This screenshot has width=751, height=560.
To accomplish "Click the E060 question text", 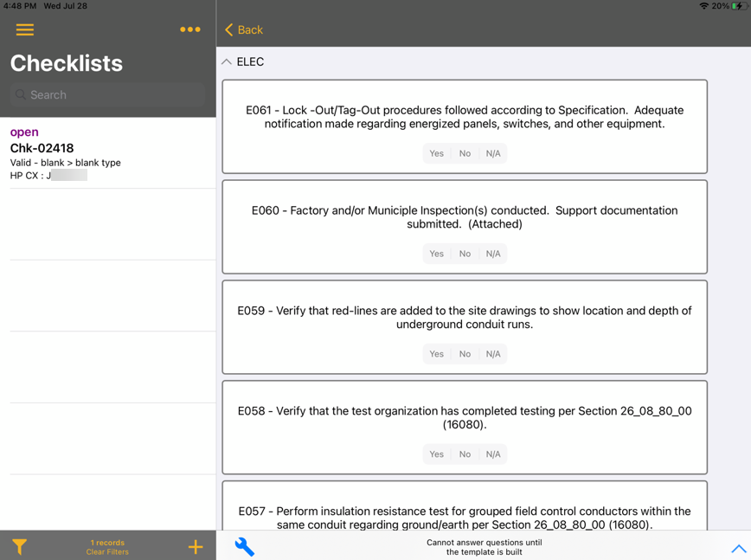I will pyautogui.click(x=465, y=217).
